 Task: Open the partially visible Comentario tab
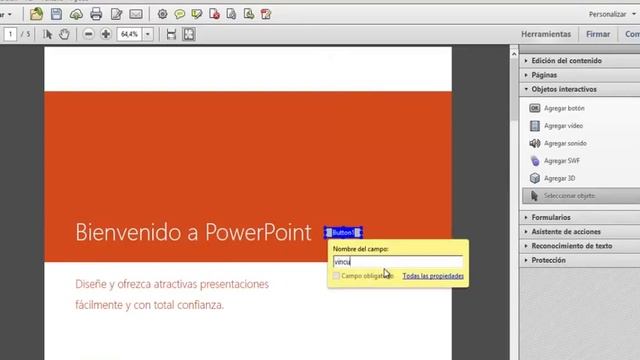tap(632, 34)
